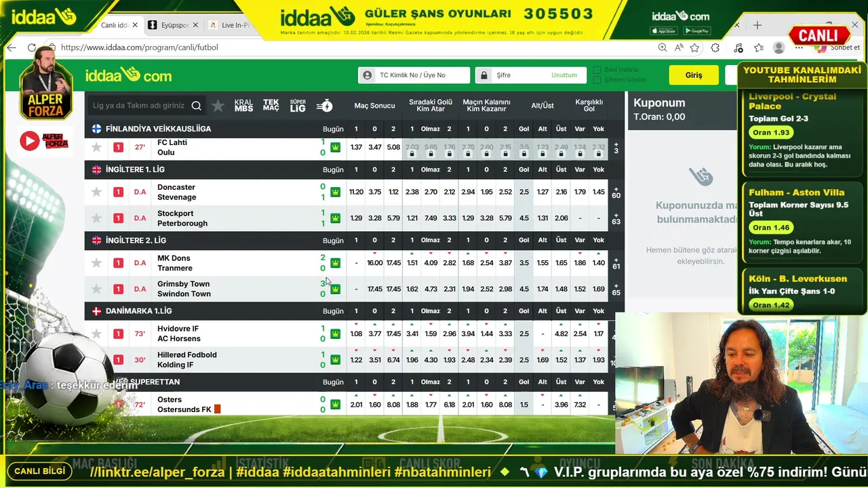
Task: Switch to the Live In-Play browser tab
Action: [231, 25]
